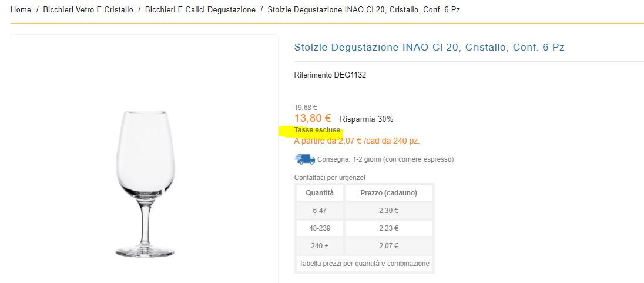
Task: Open Bicchieri E Calici Degustazione breadcrumb
Action: coord(200,9)
